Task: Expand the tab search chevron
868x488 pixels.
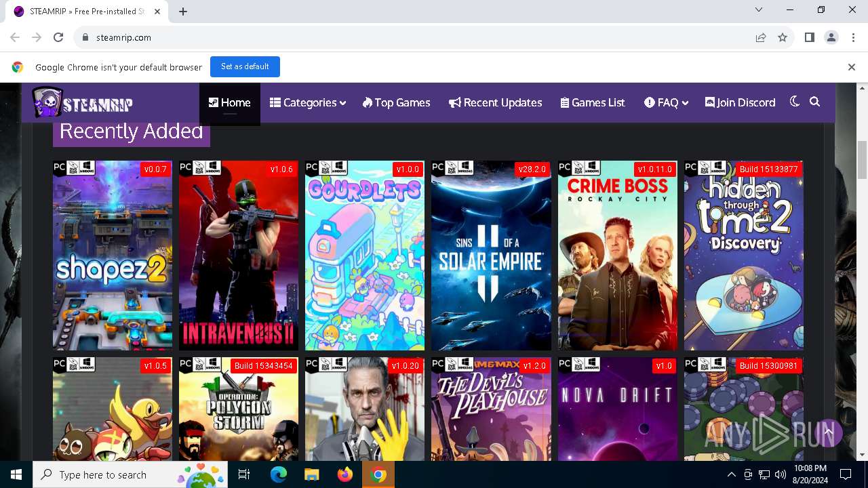Action: point(759,9)
